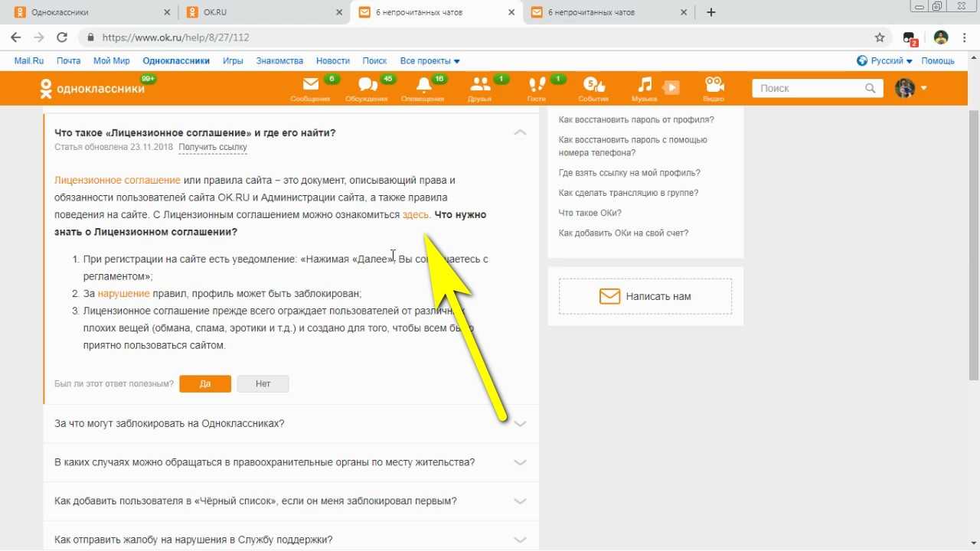Open 'Как добавить ОКи на свой счет?'

coord(623,233)
